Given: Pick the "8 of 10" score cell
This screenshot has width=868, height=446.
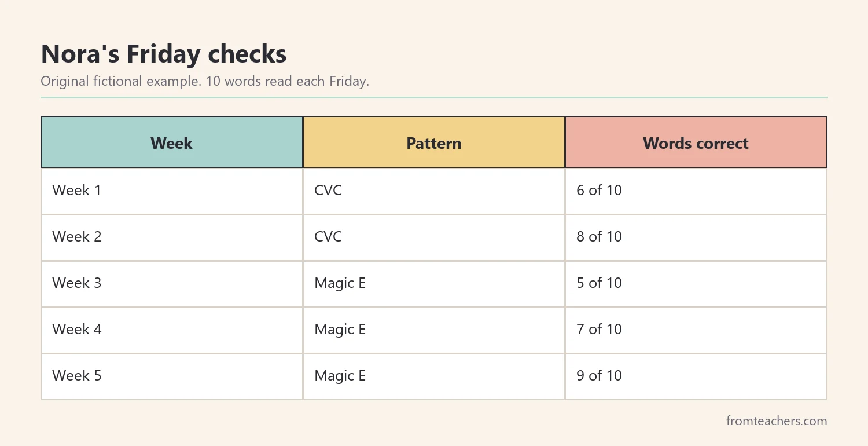Looking at the screenshot, I should [696, 237].
